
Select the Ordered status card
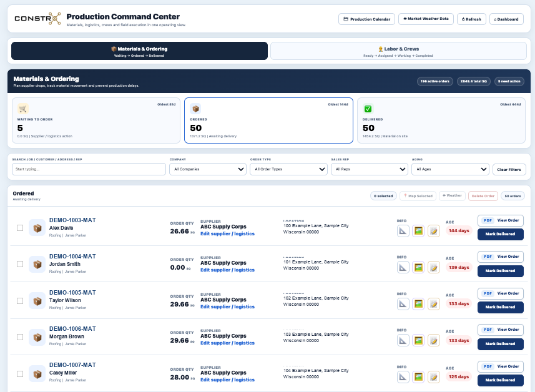pos(268,120)
